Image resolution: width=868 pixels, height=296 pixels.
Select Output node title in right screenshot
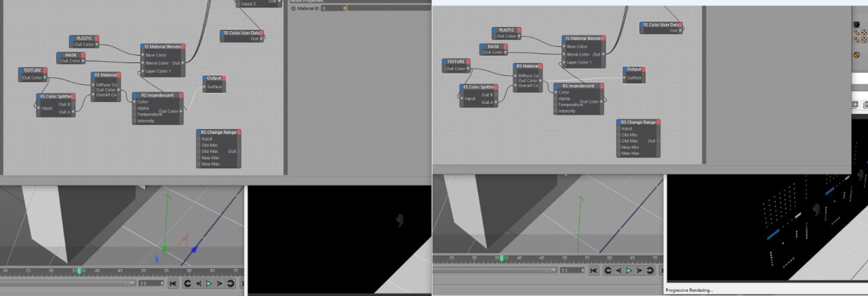(633, 69)
